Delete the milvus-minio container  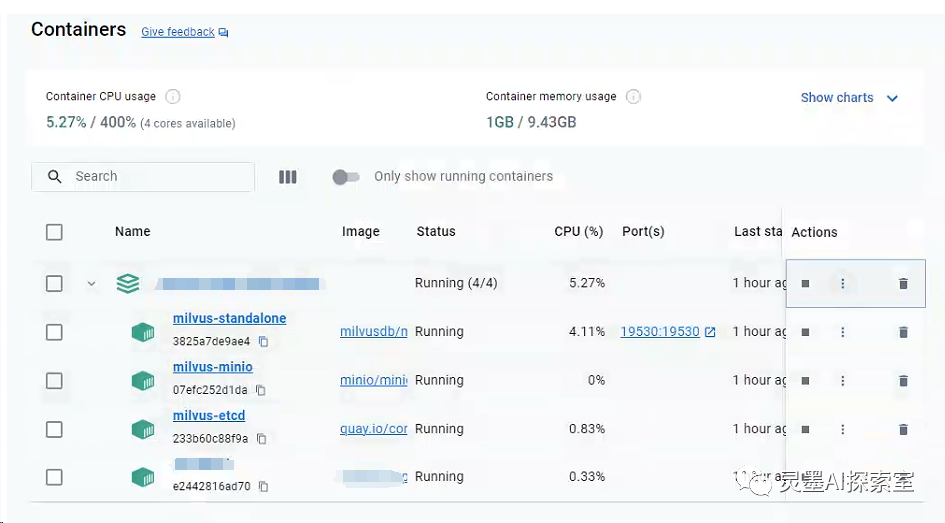tap(903, 381)
